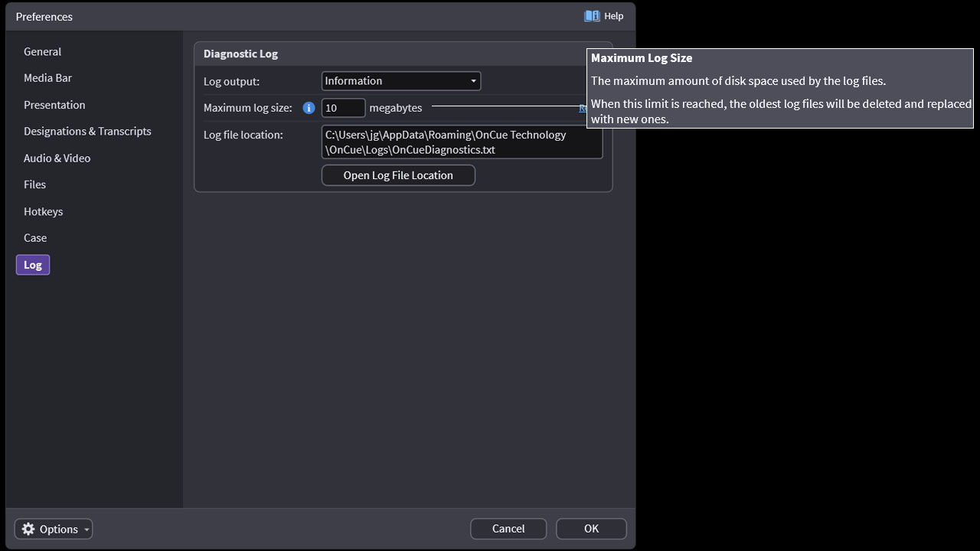Image resolution: width=980 pixels, height=551 pixels.
Task: Click the partially hidden Reset link
Action: click(582, 109)
